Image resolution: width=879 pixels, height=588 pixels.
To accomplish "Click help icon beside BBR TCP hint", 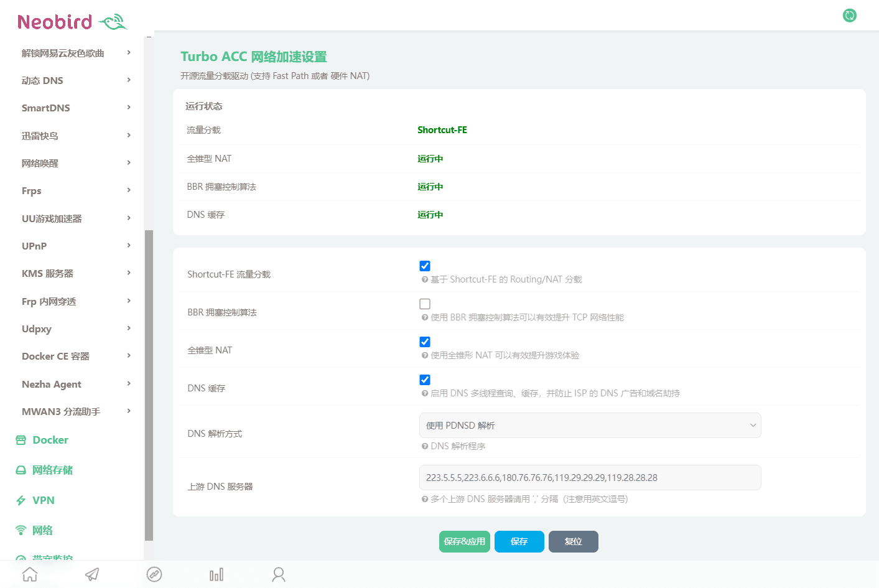I will pyautogui.click(x=425, y=317).
